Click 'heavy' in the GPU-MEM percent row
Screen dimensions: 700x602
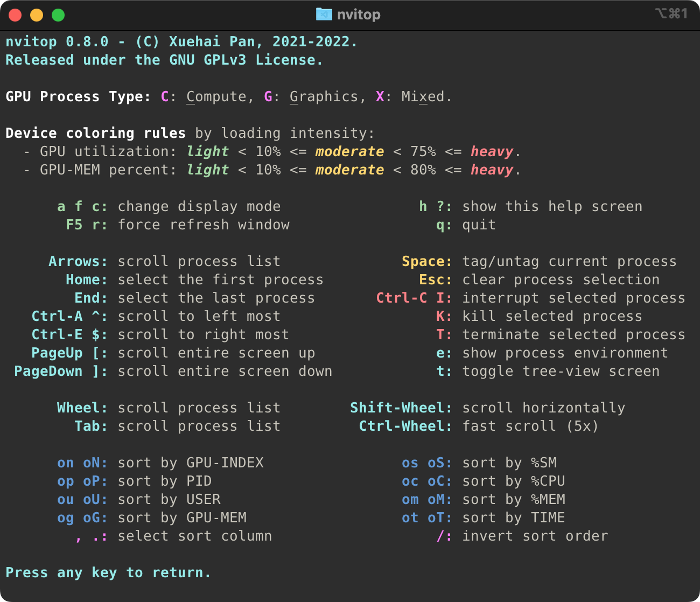(x=492, y=170)
